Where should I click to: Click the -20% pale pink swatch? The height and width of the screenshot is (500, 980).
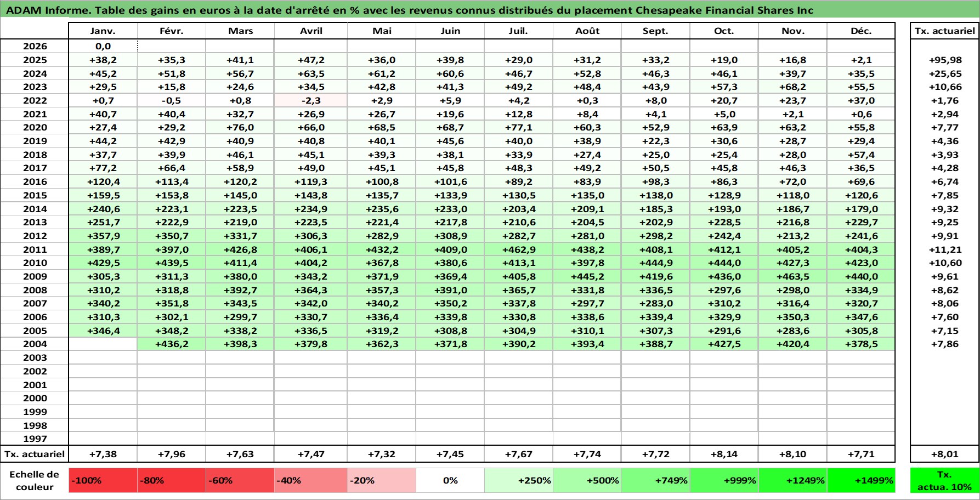tap(382, 480)
